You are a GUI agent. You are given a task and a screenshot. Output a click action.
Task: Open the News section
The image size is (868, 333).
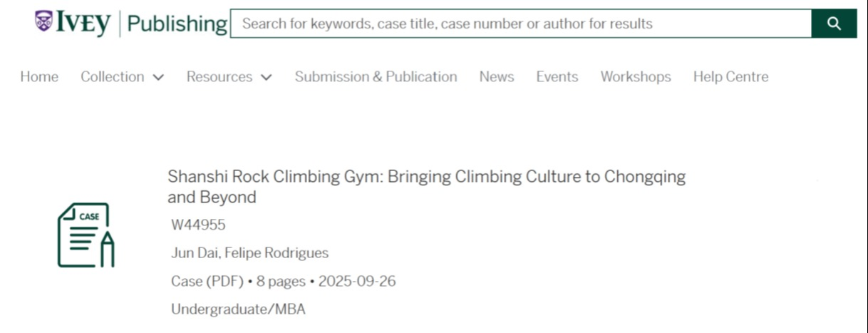tap(496, 77)
